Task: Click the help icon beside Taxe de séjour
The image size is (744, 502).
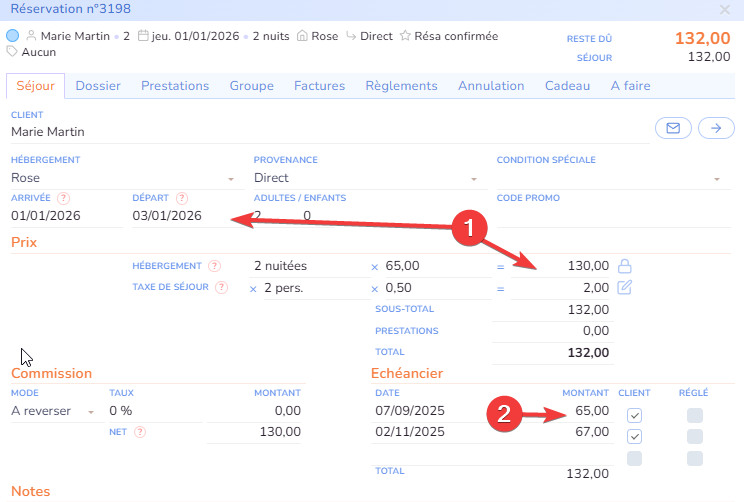Action: tap(221, 288)
